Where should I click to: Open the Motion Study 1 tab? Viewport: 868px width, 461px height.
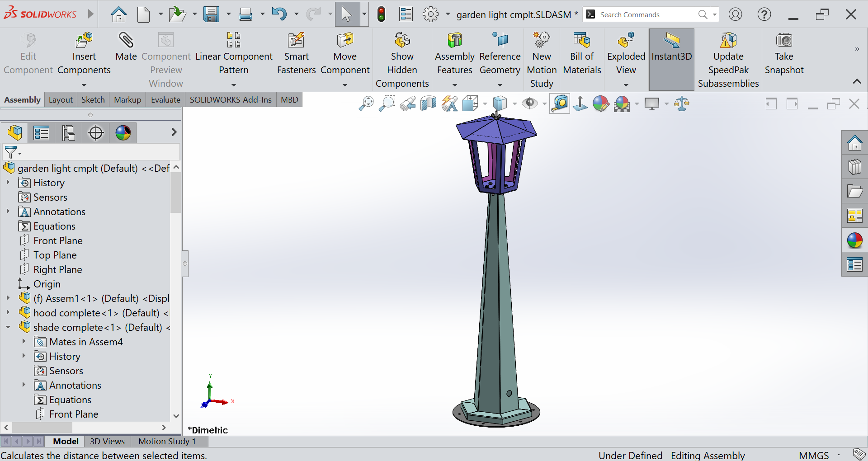click(x=167, y=442)
